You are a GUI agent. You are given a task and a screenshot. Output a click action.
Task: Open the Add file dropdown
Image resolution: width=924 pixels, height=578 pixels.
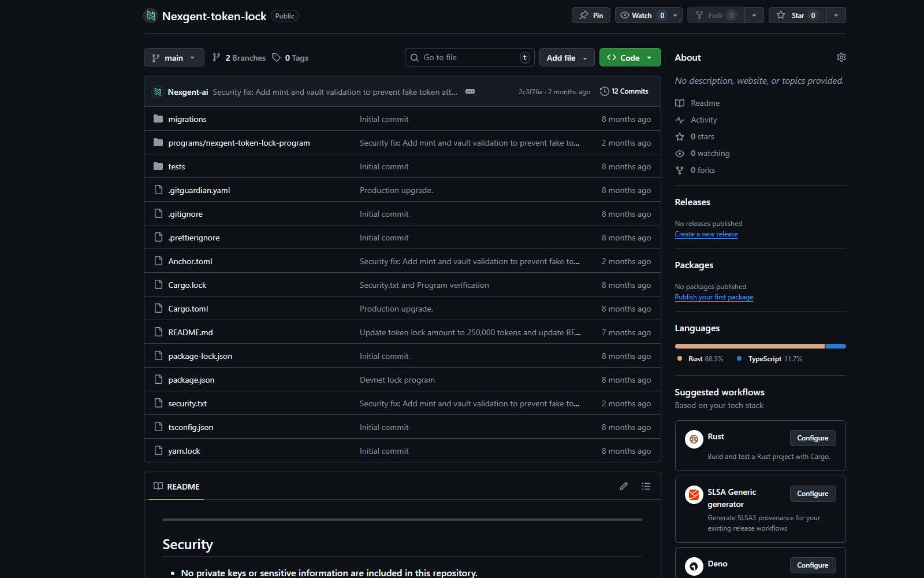point(567,58)
